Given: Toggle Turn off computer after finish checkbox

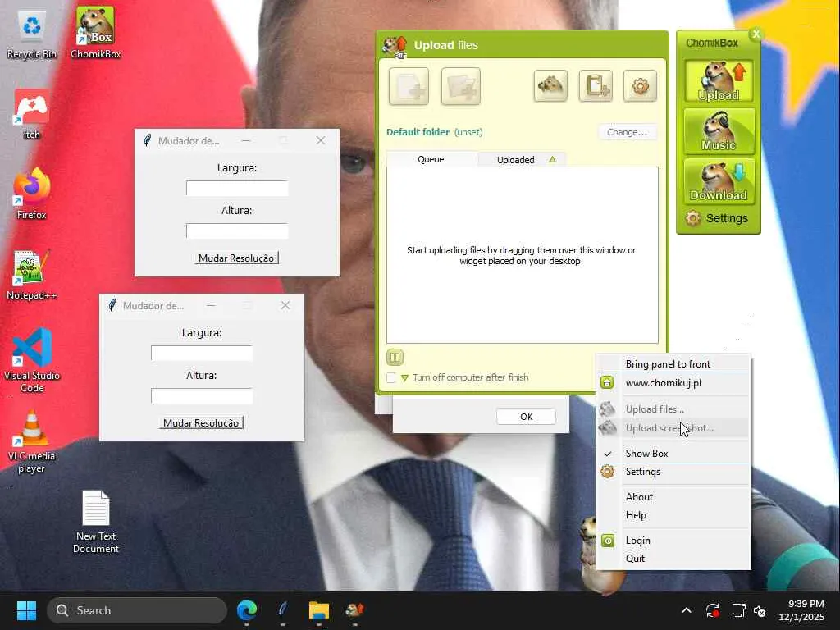Looking at the screenshot, I should tap(391, 377).
